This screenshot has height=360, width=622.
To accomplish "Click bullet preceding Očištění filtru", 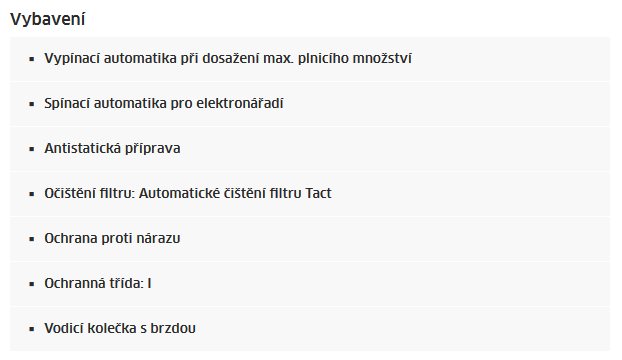I will coord(32,194).
